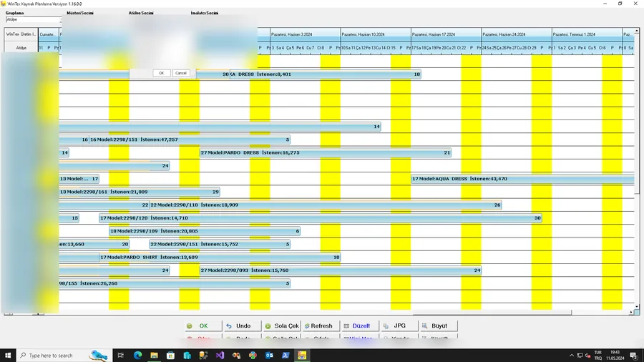The width and height of the screenshot is (644, 362).
Task: Select bar '16 Model:2298/151 İstenen:47,257'
Action: click(190, 140)
